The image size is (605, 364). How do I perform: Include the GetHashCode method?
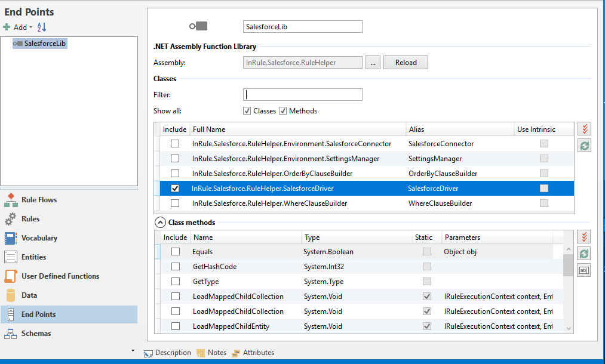(176, 267)
